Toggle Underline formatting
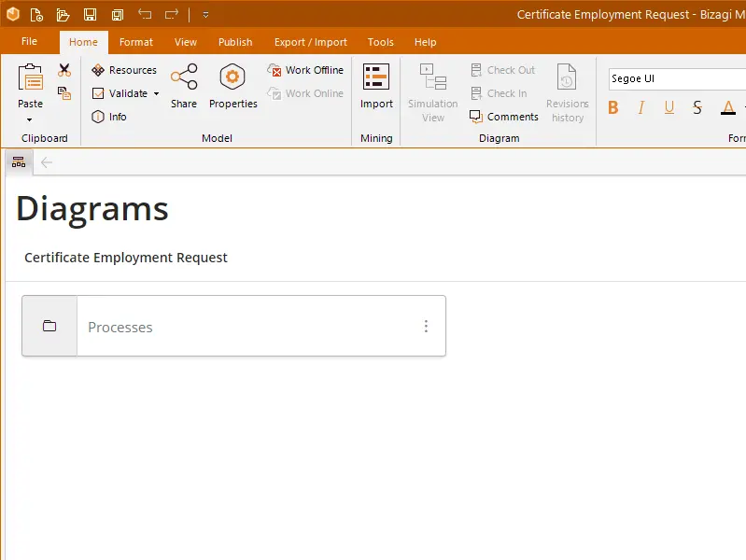Viewport: 746px width, 560px height. (x=669, y=107)
